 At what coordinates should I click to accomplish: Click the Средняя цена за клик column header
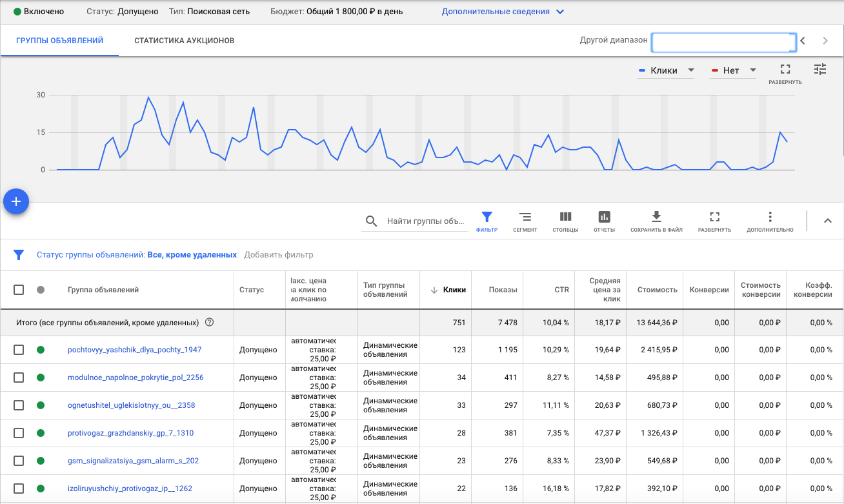[x=605, y=290]
